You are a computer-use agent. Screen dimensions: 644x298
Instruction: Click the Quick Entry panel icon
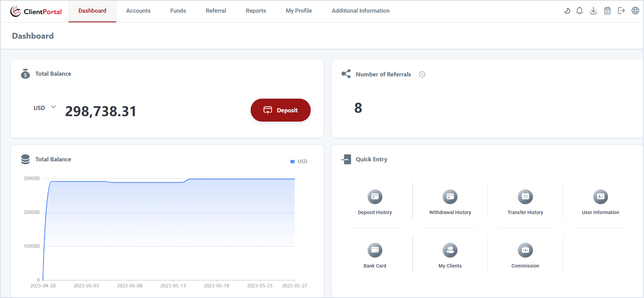pos(346,159)
